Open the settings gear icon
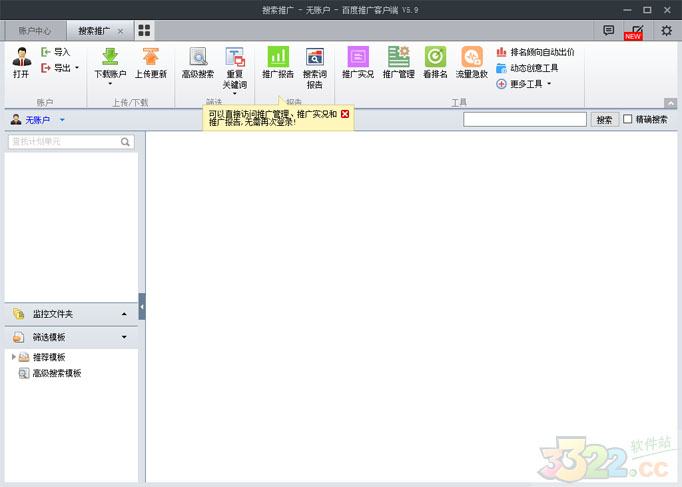This screenshot has width=682, height=487. point(666,30)
